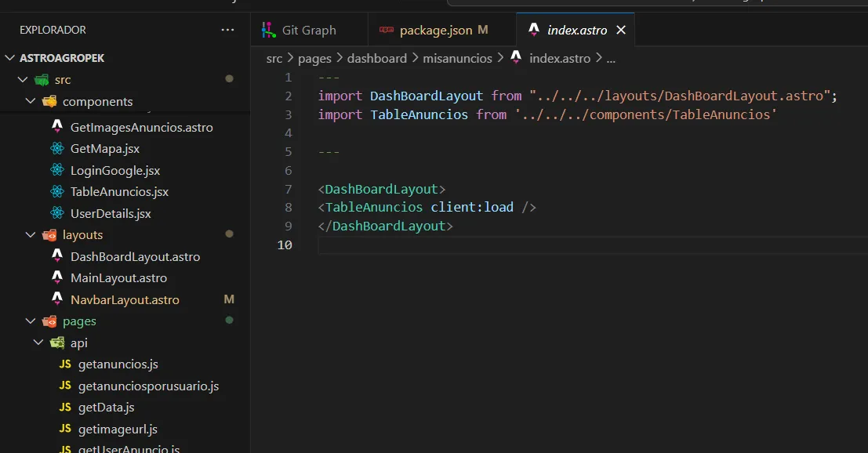Click the M status badge on NavbarLayout.astro
Image resolution: width=868 pixels, height=453 pixels.
229,299
